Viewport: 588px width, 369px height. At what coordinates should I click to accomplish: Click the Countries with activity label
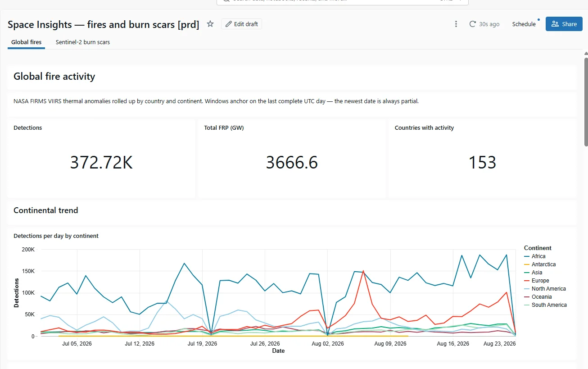coord(424,128)
